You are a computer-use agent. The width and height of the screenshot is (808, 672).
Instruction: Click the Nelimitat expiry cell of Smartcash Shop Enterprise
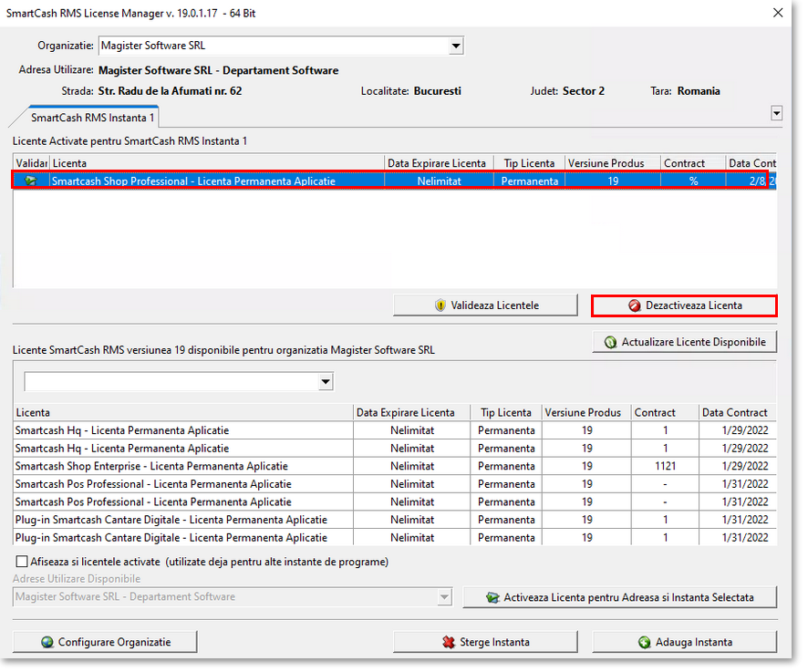411,466
